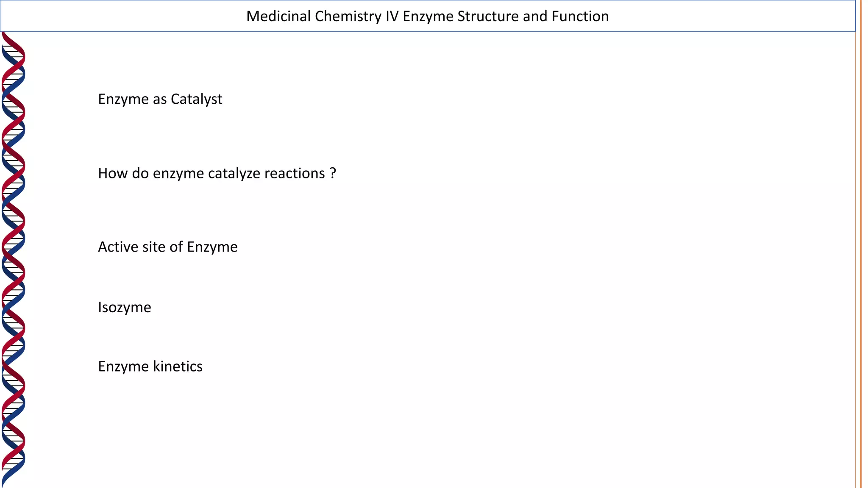
Task: Select the "Enzyme as Catalyst" line
Action: coord(160,99)
